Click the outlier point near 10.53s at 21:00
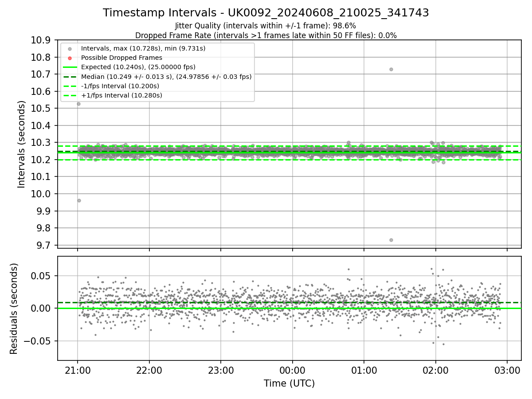This screenshot has width=532, height=399. pyautogui.click(x=78, y=104)
